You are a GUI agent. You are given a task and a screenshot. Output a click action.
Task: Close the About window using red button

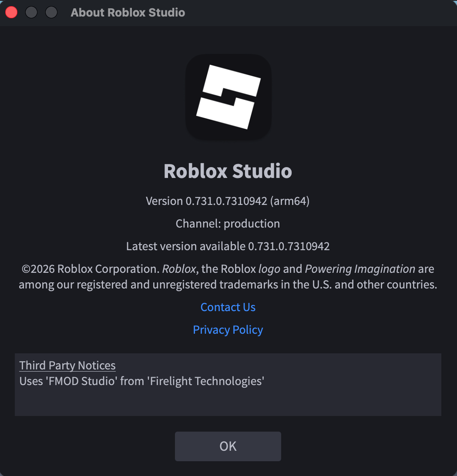coord(12,13)
